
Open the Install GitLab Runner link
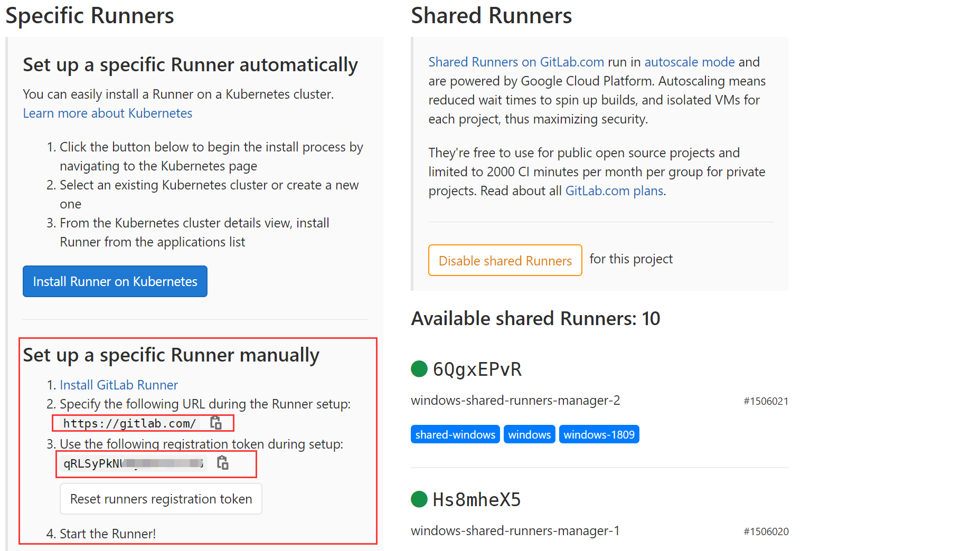(x=119, y=385)
